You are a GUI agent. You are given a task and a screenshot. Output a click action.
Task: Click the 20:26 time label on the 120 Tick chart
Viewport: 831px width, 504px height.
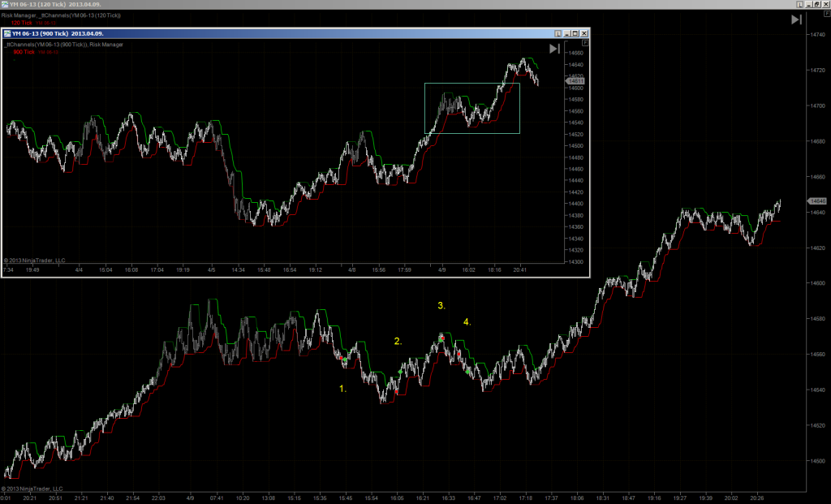[757, 498]
